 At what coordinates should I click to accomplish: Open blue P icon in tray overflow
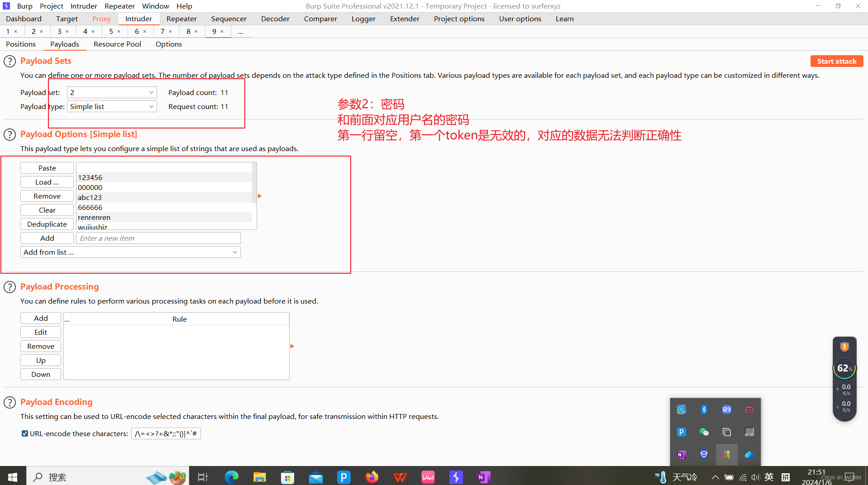681,432
